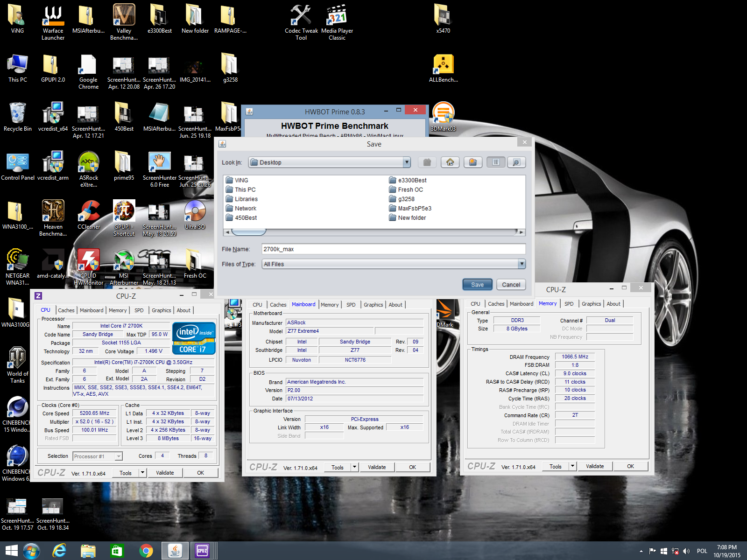Expand Tools dropdown arrow in right CPU-Z window
This screenshot has height=560, width=747.
572,466
